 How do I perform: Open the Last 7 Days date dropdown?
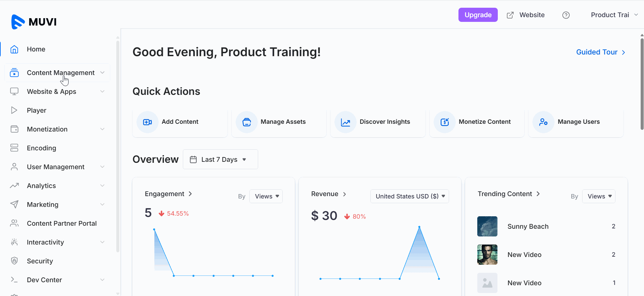point(220,159)
